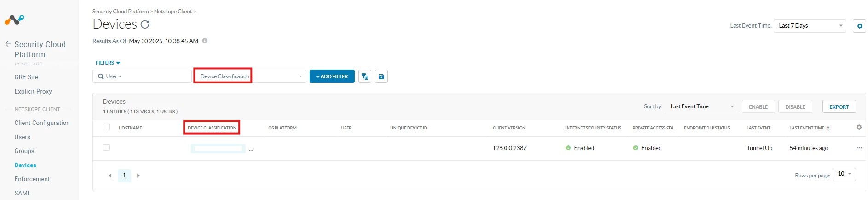868x200 pixels.
Task: Click USER column header
Action: click(346, 128)
